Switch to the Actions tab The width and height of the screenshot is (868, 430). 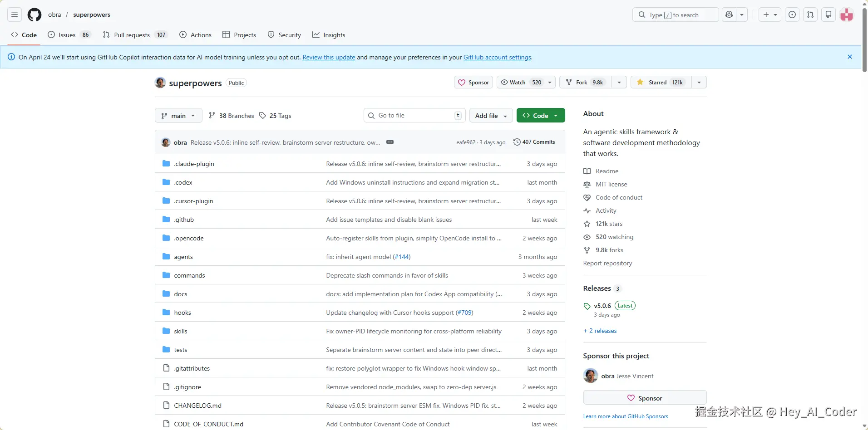[x=196, y=35]
